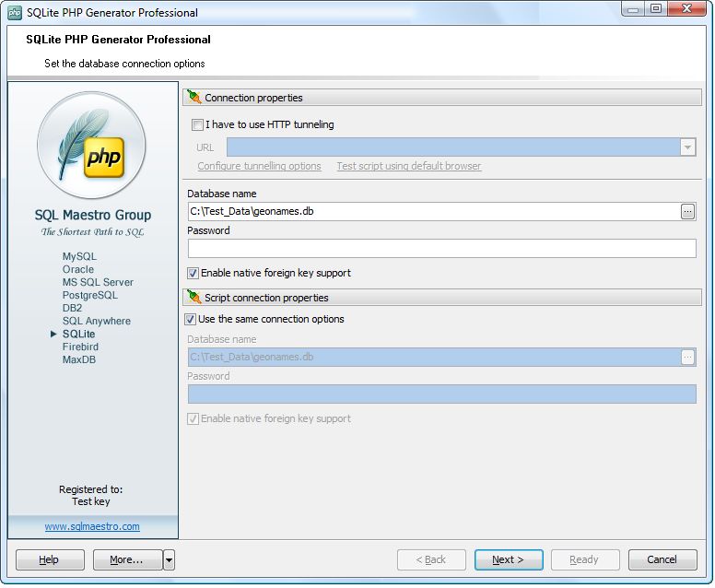The height and width of the screenshot is (588, 715).
Task: Click the app icon in title bar
Action: [15, 12]
